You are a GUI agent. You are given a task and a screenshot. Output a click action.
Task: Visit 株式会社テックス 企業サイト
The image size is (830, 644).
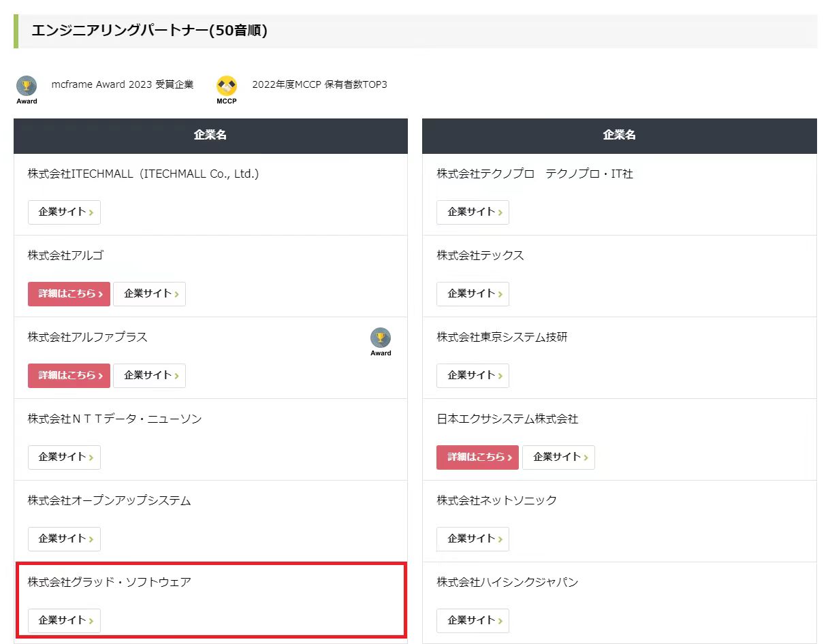473,294
